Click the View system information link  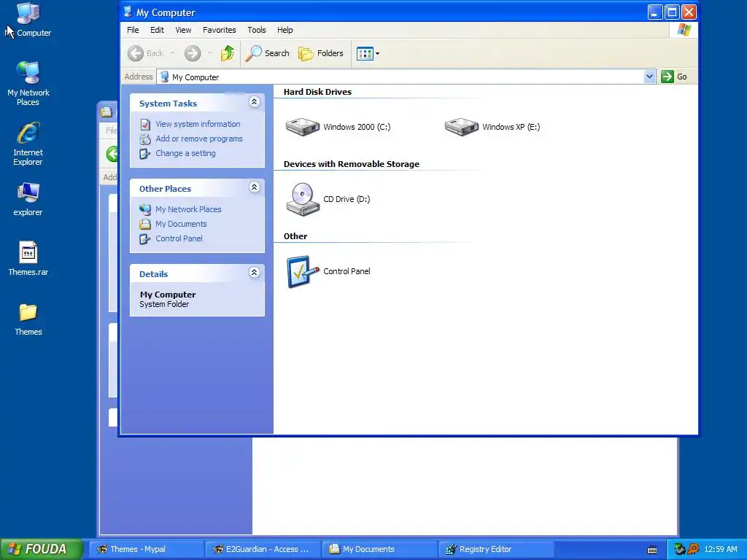(x=198, y=124)
